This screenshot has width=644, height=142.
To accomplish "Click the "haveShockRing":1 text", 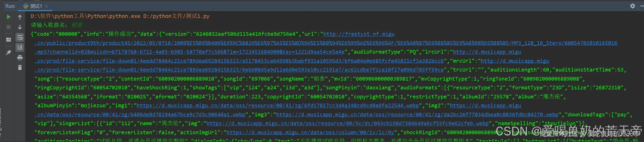I will (x=162, y=88).
